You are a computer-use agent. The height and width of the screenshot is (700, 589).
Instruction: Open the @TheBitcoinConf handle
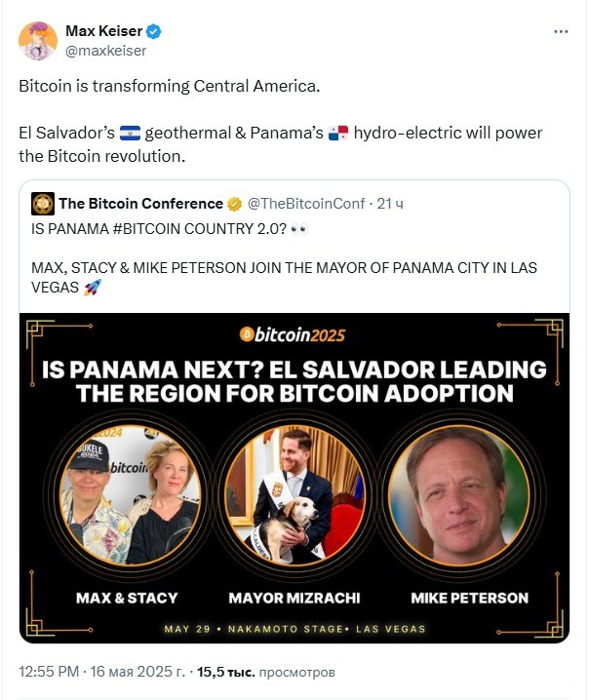pyautogui.click(x=306, y=204)
